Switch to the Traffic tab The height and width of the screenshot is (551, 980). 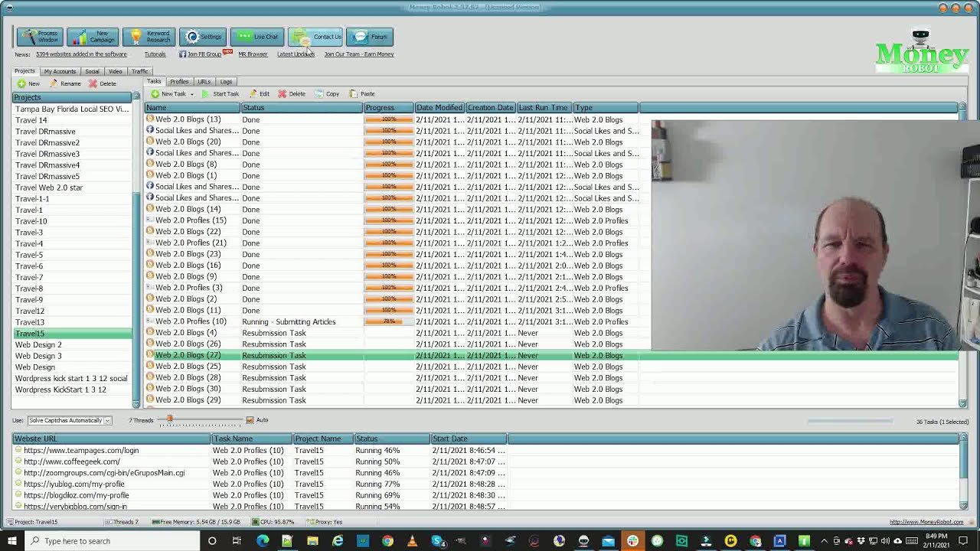(x=139, y=71)
